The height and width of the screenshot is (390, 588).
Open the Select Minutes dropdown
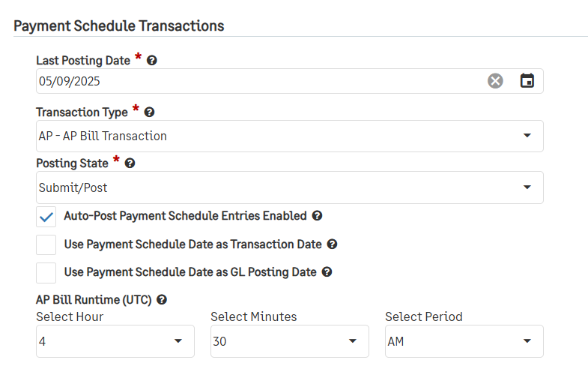(289, 341)
